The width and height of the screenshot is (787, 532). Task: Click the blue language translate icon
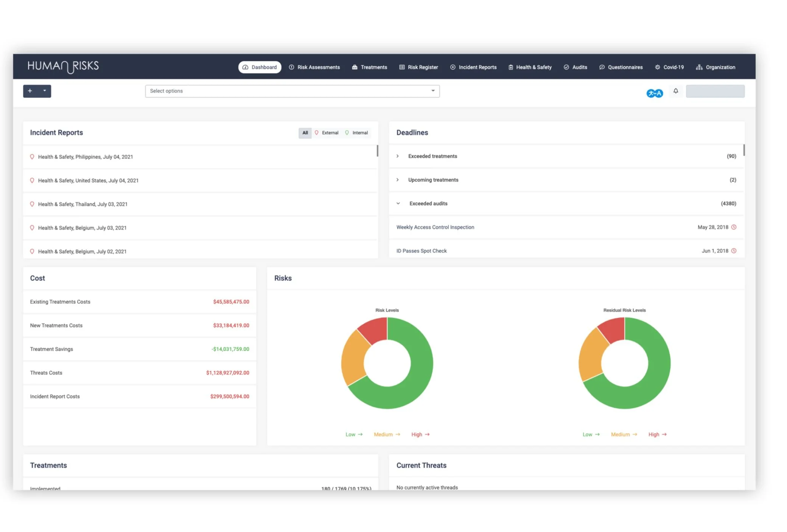point(654,93)
